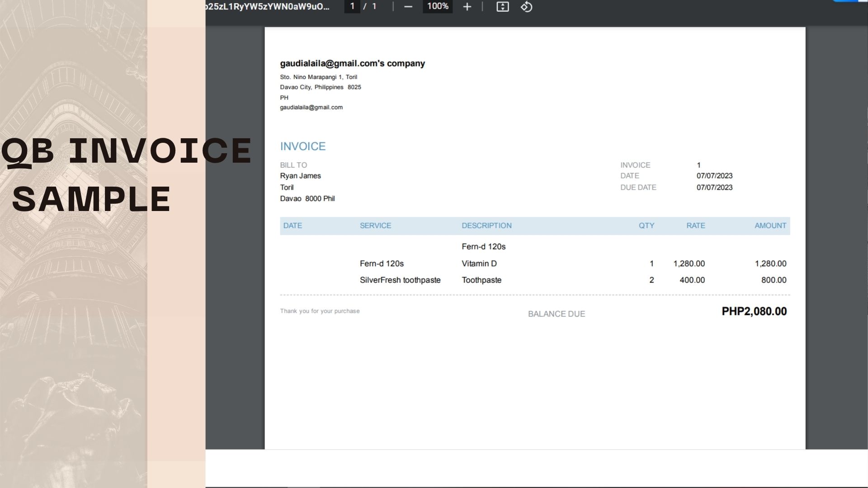Click the zoom in plus icon
The image size is (868, 488).
coord(467,7)
